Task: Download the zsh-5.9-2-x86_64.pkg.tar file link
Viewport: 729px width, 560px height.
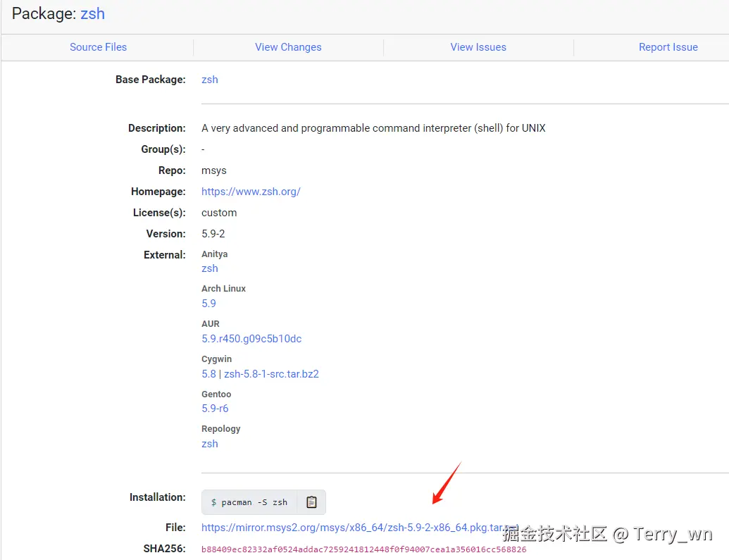Action: click(359, 528)
